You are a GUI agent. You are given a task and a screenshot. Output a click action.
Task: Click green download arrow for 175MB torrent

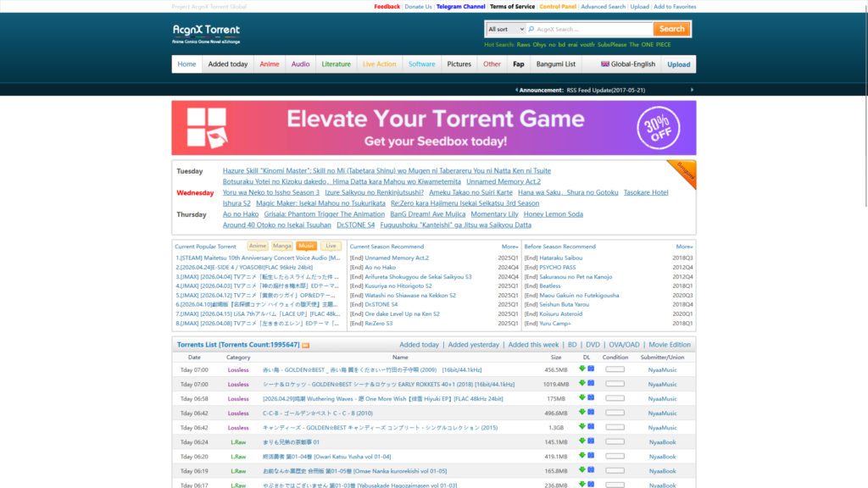pos(582,397)
